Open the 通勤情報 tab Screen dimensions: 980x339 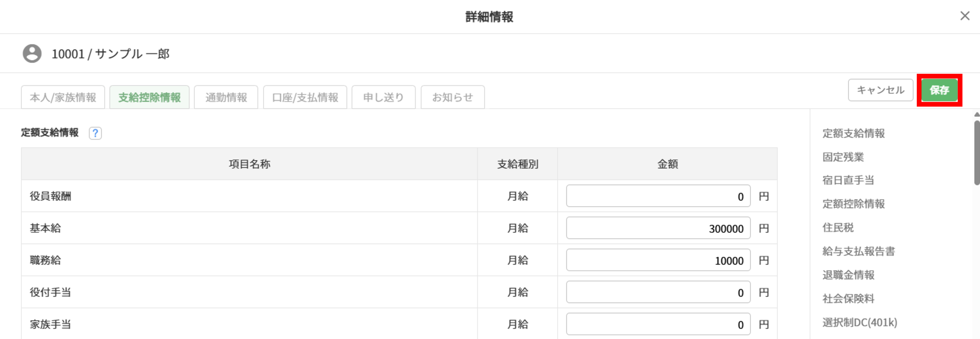click(x=226, y=98)
